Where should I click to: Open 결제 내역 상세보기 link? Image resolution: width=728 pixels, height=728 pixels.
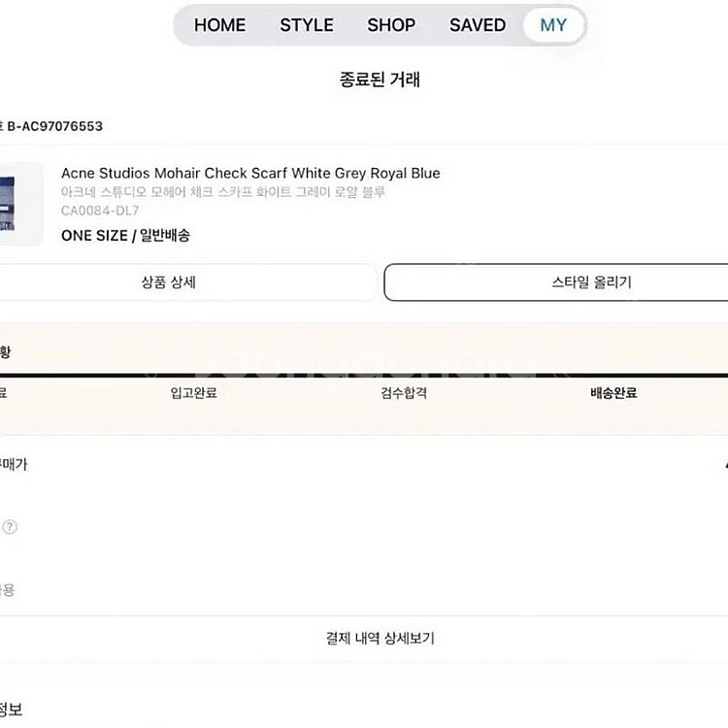click(x=380, y=639)
